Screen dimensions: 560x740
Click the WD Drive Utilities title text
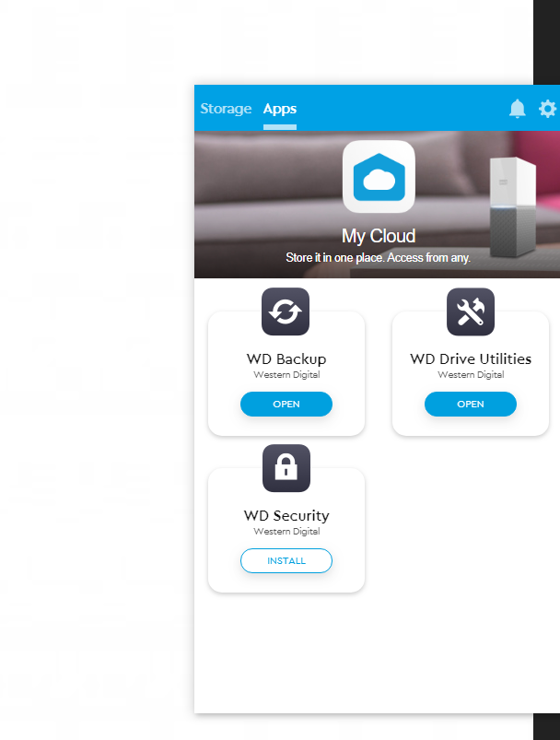[x=471, y=358]
